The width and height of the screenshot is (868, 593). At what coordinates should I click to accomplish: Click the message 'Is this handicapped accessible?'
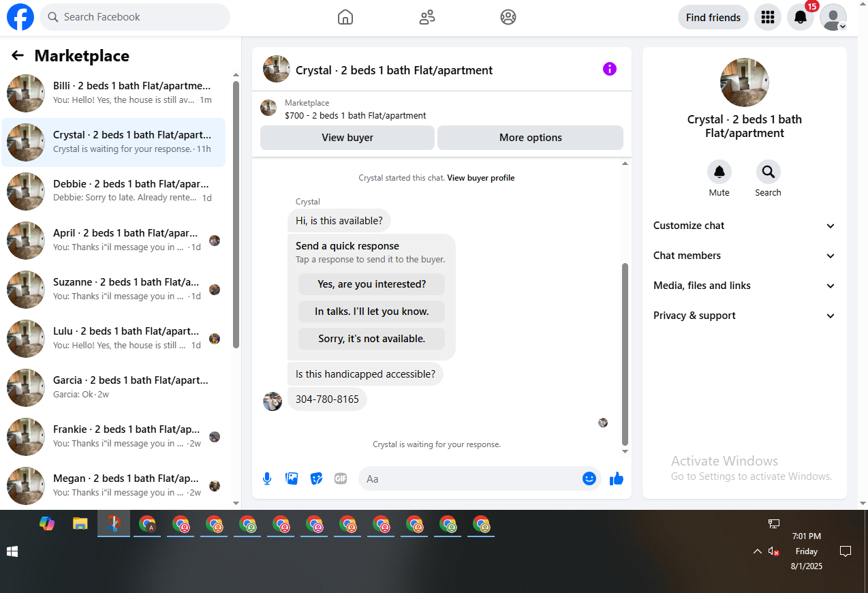pos(365,374)
